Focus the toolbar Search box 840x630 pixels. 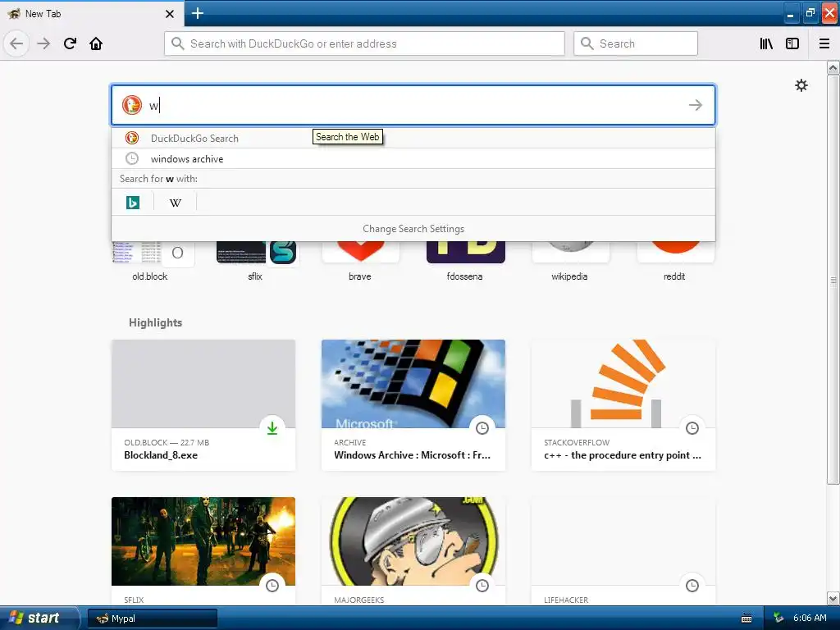tap(636, 43)
